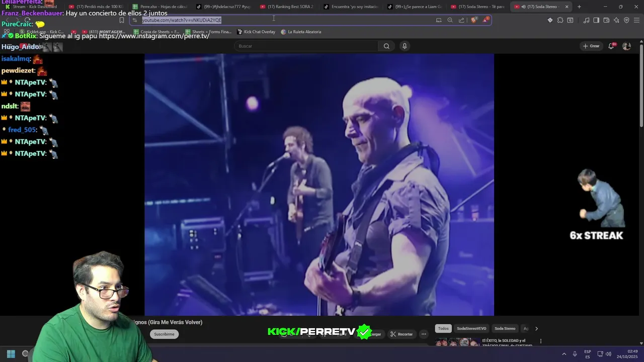Click the Recortar clip button
Image resolution: width=644 pixels, height=362 pixels.
401,334
